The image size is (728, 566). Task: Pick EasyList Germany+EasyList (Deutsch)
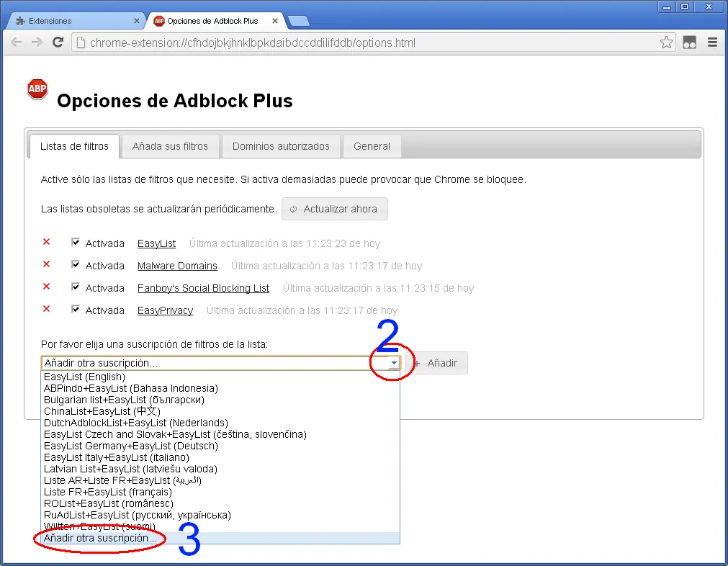click(220, 446)
